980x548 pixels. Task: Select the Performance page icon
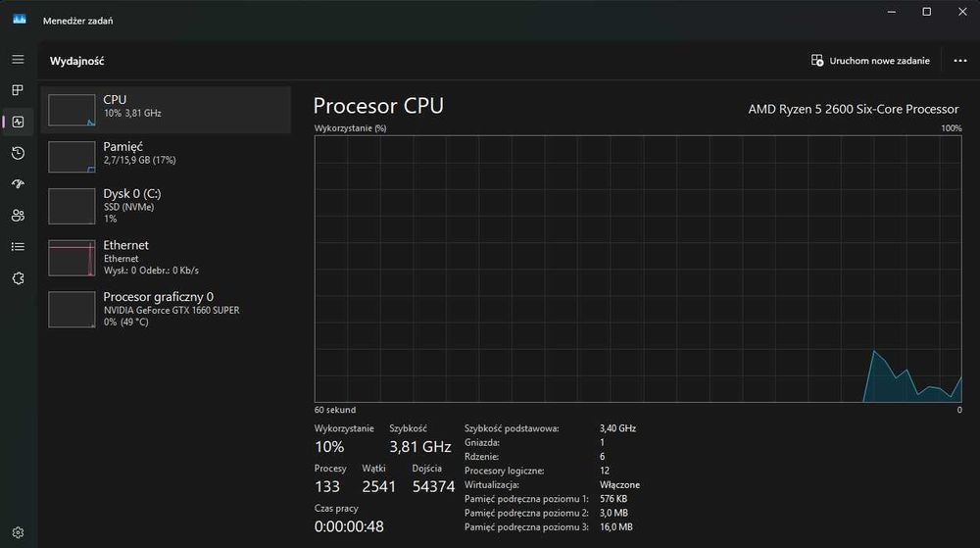click(x=18, y=122)
